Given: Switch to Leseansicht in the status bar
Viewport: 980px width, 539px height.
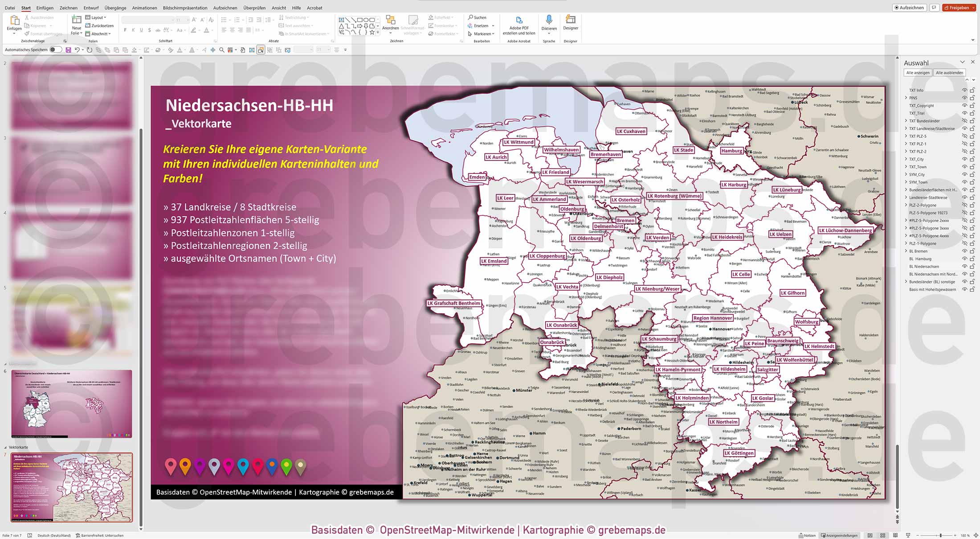Looking at the screenshot, I should click(895, 535).
